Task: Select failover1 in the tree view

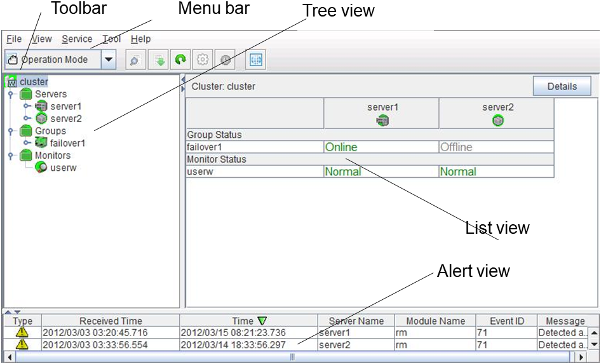Action: point(67,143)
